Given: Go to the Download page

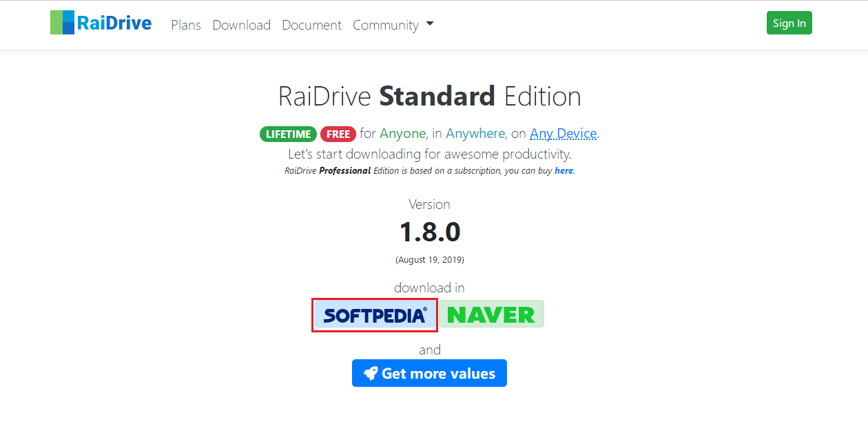Looking at the screenshot, I should pos(241,25).
